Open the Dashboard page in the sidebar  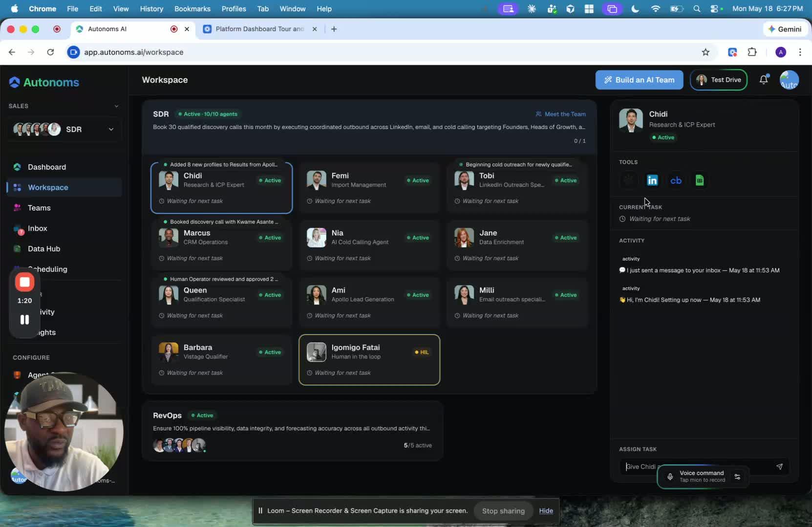pos(46,167)
